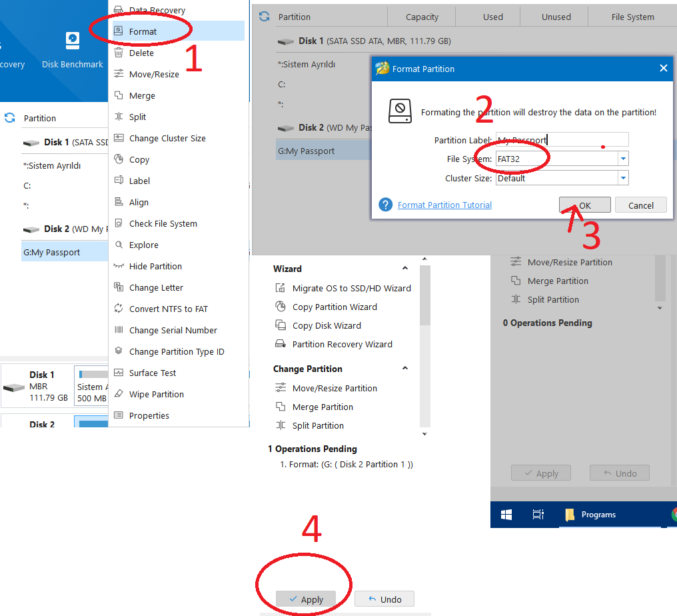The width and height of the screenshot is (677, 616).
Task: Click the Surface Test icon
Action: click(x=119, y=373)
